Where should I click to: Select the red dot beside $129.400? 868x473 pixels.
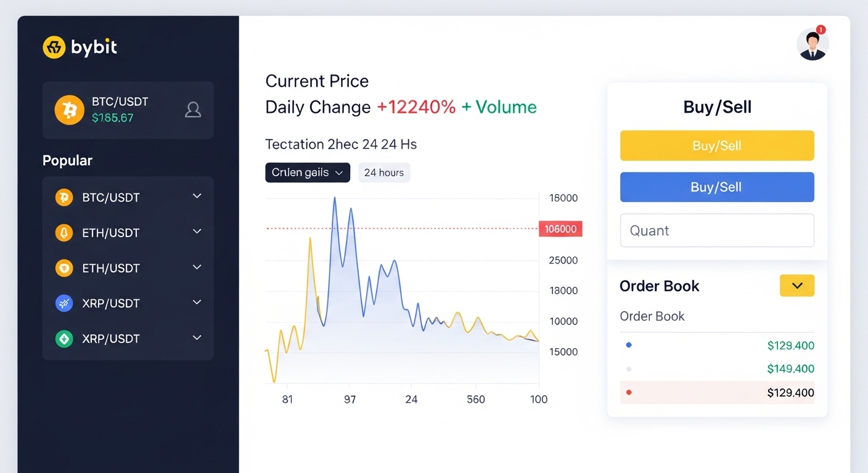click(629, 392)
